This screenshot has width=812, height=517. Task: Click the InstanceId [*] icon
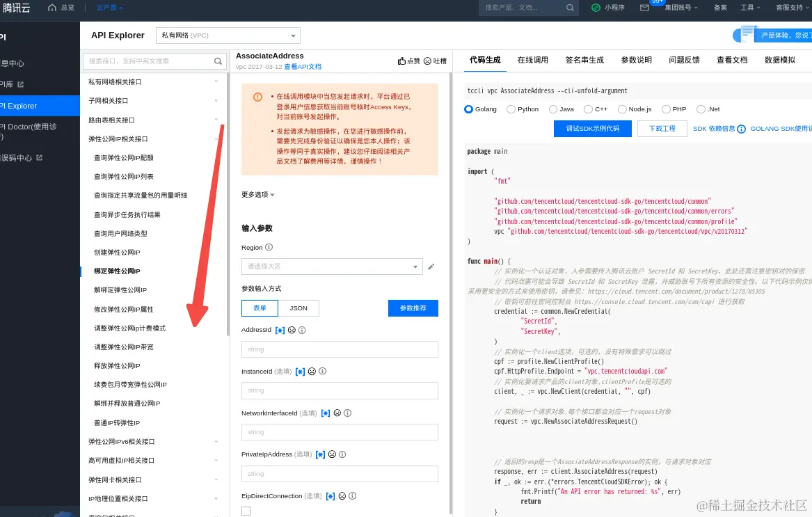300,372
